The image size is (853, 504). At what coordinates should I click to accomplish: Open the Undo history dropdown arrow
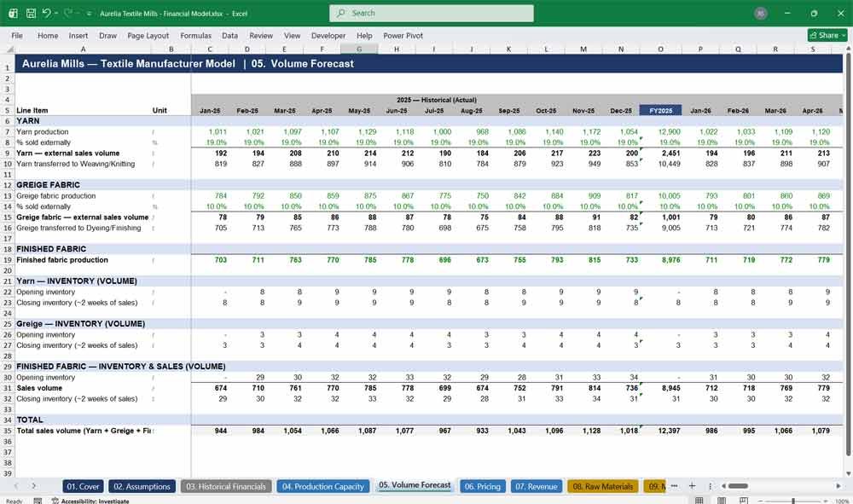(56, 14)
